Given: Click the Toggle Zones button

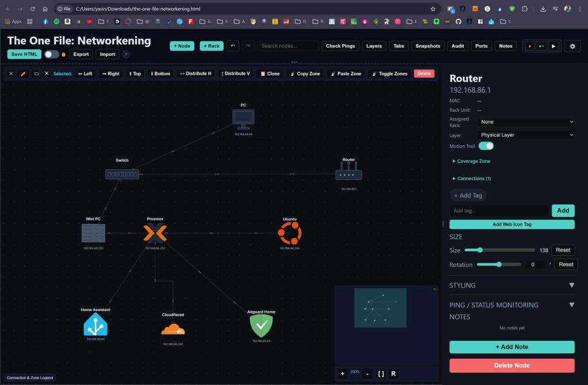Looking at the screenshot, I should [x=390, y=73].
